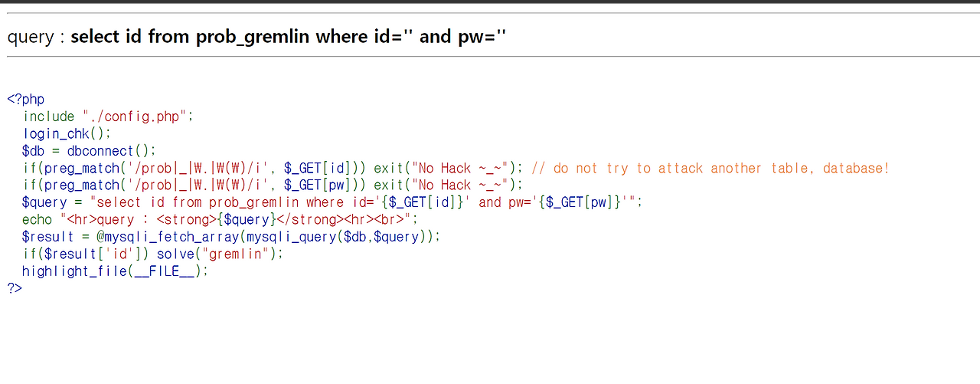Click the $db = dbconnect(); line
Screen dimensions: 980x384
pyautogui.click(x=89, y=151)
